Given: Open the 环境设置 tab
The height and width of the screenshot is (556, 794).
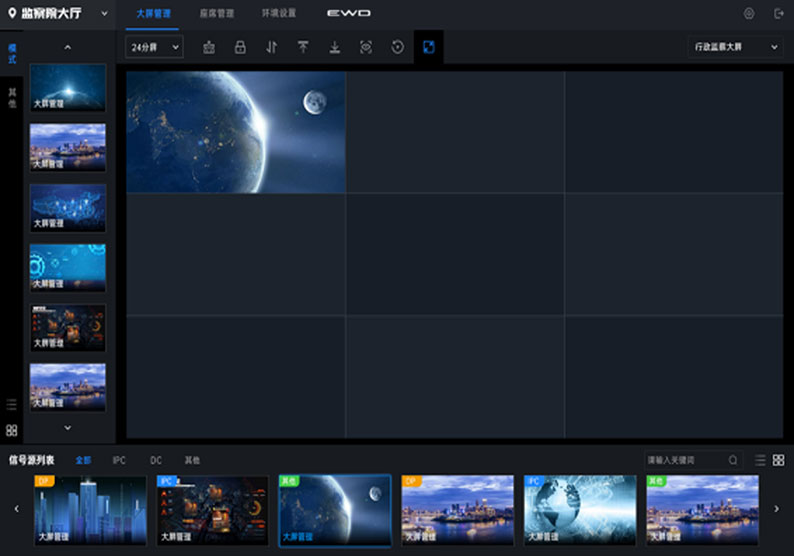Looking at the screenshot, I should pyautogui.click(x=279, y=13).
